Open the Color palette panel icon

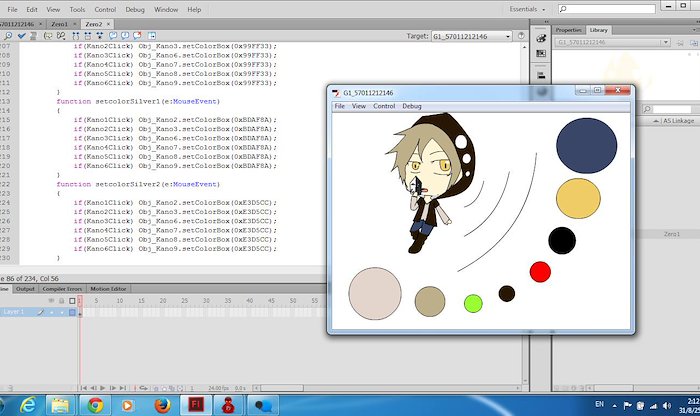(541, 38)
